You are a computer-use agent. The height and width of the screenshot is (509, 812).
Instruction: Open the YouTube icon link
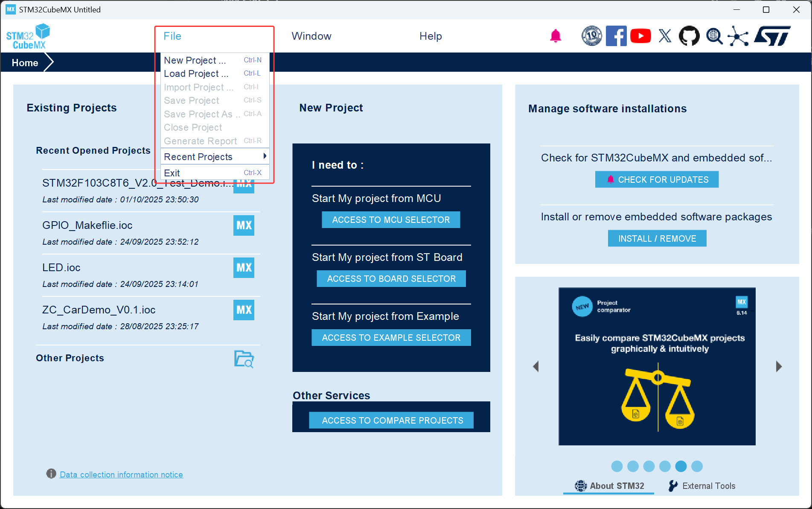click(x=640, y=36)
